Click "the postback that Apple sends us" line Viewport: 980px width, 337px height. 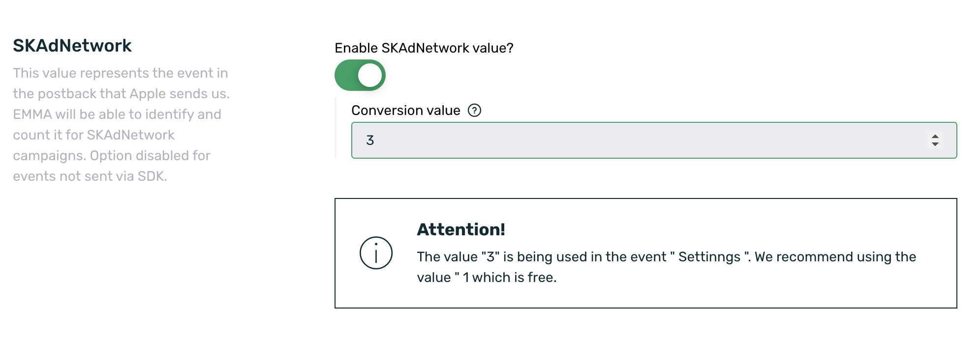pyautogui.click(x=121, y=94)
